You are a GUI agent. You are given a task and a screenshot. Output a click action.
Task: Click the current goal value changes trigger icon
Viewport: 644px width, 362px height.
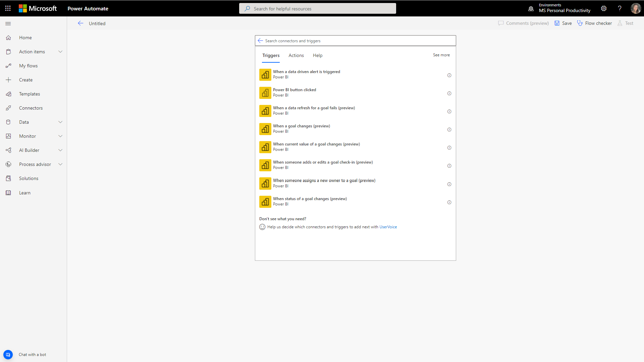click(x=265, y=147)
